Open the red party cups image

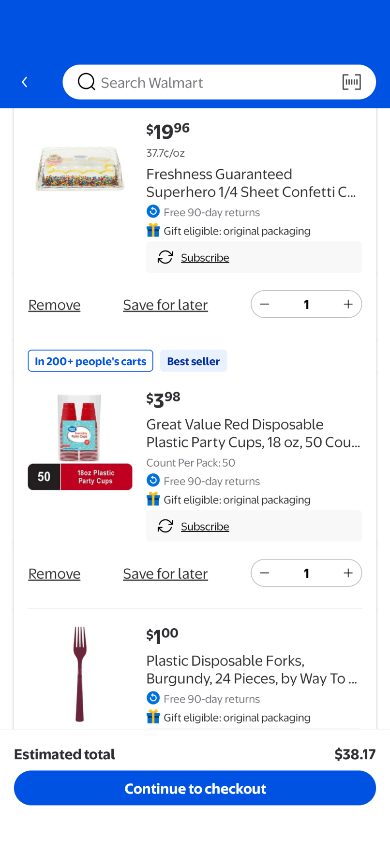tap(80, 441)
